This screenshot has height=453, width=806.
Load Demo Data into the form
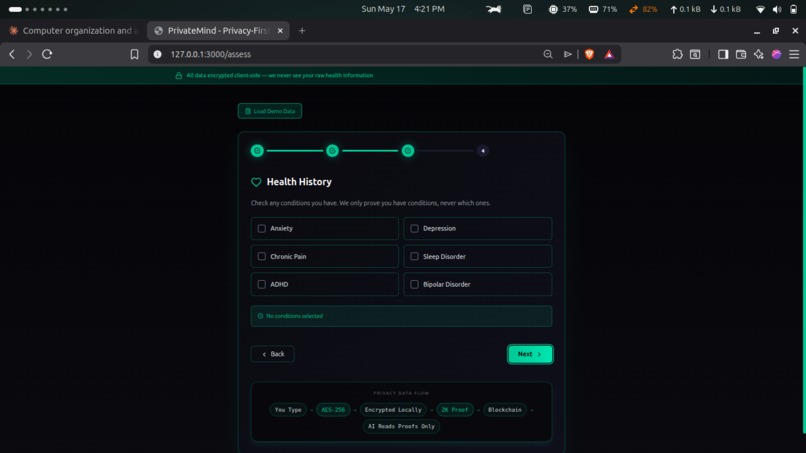coord(270,111)
